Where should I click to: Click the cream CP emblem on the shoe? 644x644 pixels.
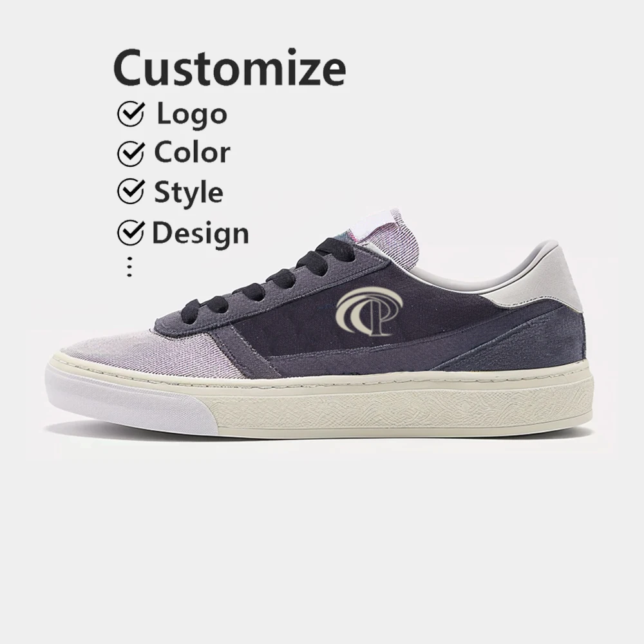[370, 311]
